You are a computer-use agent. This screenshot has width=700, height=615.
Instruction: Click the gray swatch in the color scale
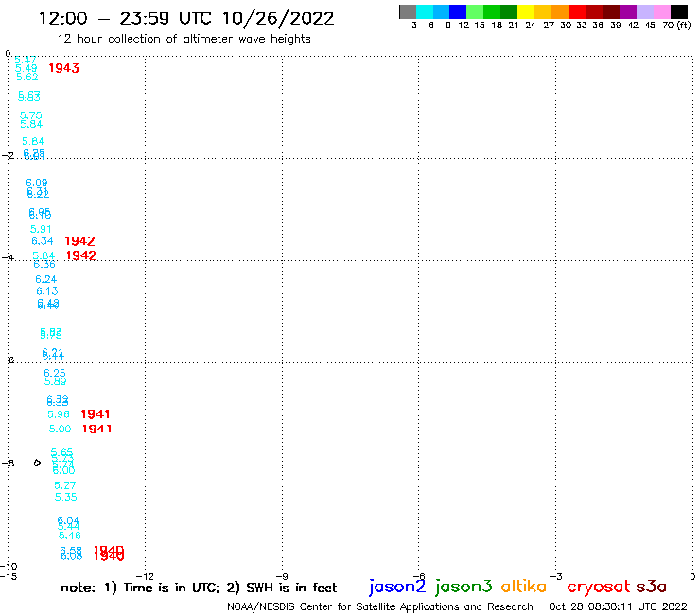[x=408, y=11]
